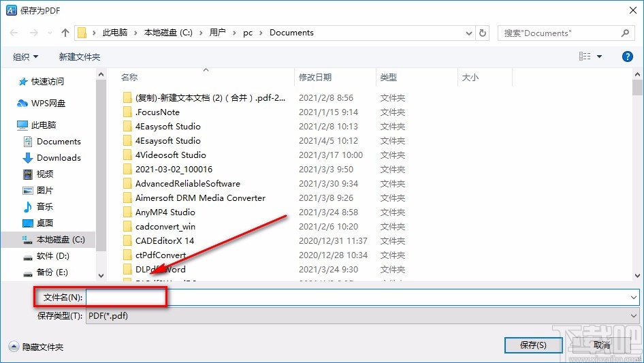644x363 pixels.
Task: Select the AnyMP4 Studio folder
Action: (x=159, y=212)
